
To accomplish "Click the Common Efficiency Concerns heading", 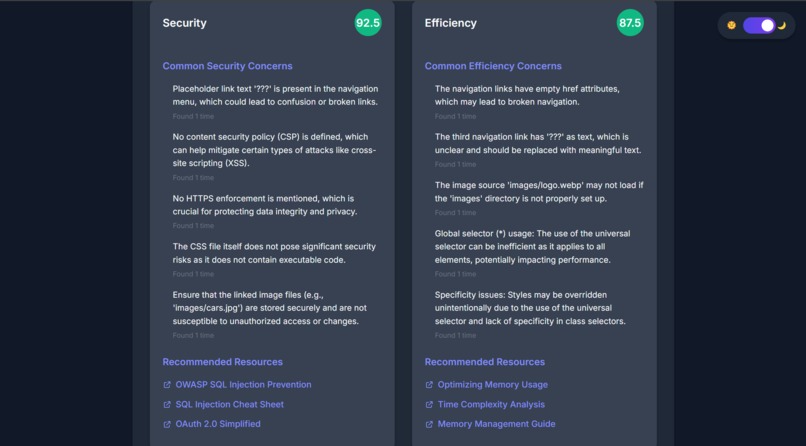I will pos(493,66).
